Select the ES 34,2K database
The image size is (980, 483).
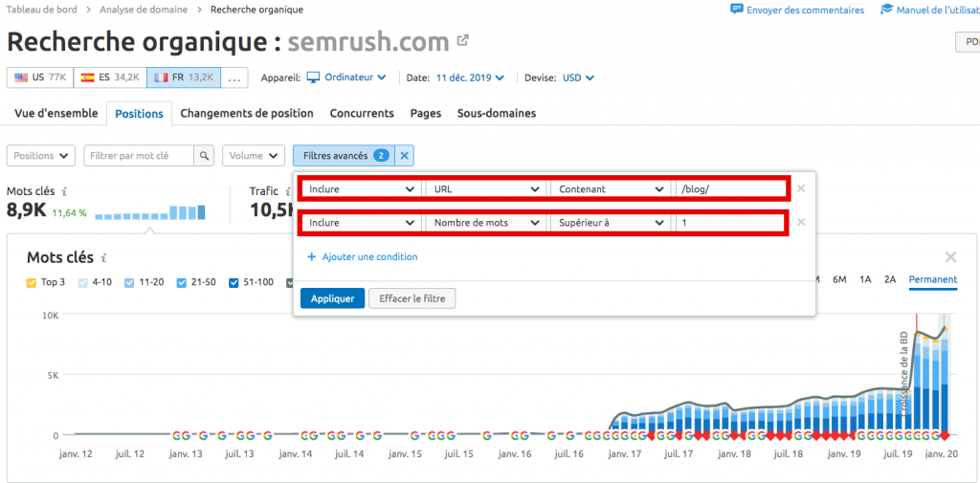pyautogui.click(x=110, y=77)
